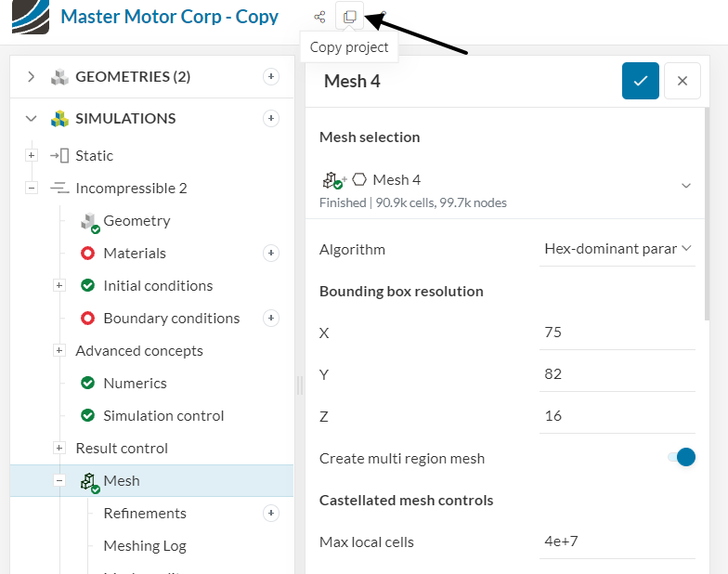Add a new geometry with plus icon

(271, 76)
